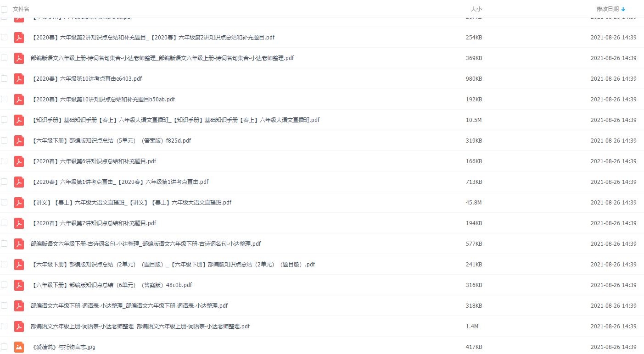The height and width of the screenshot is (354, 644).
Task: Check the checkbox for 第2讲知识点总结和补充题目
Action: (x=4, y=37)
